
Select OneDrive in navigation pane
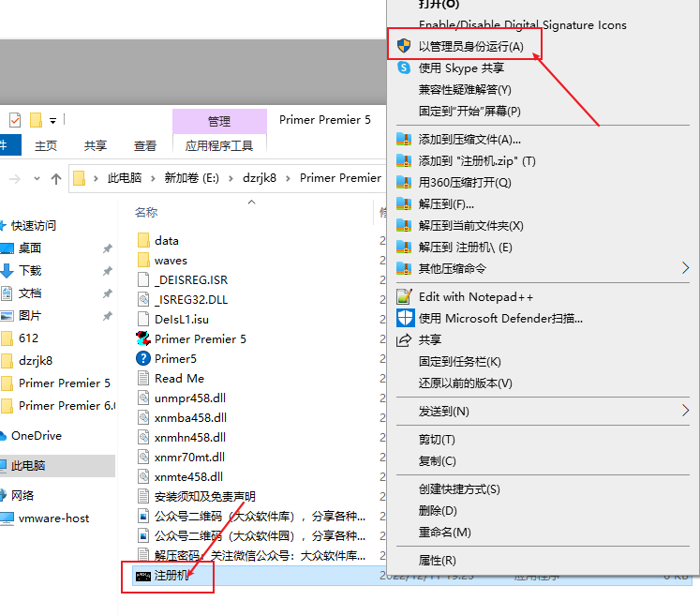click(37, 436)
